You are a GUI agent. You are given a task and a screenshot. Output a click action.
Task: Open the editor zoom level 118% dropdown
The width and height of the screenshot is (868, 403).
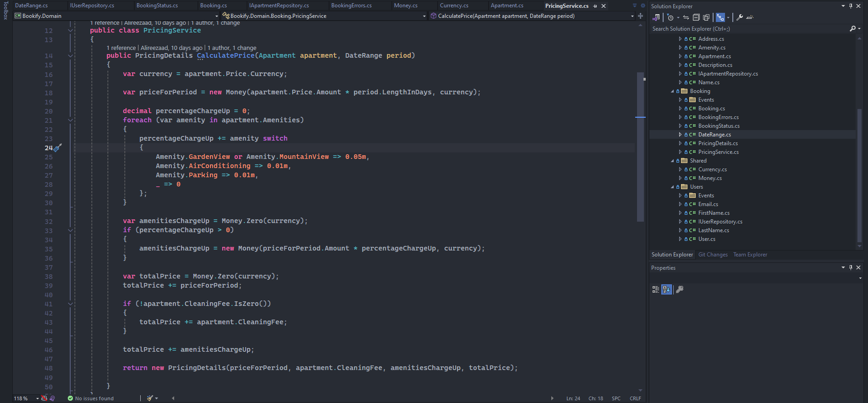pos(38,398)
